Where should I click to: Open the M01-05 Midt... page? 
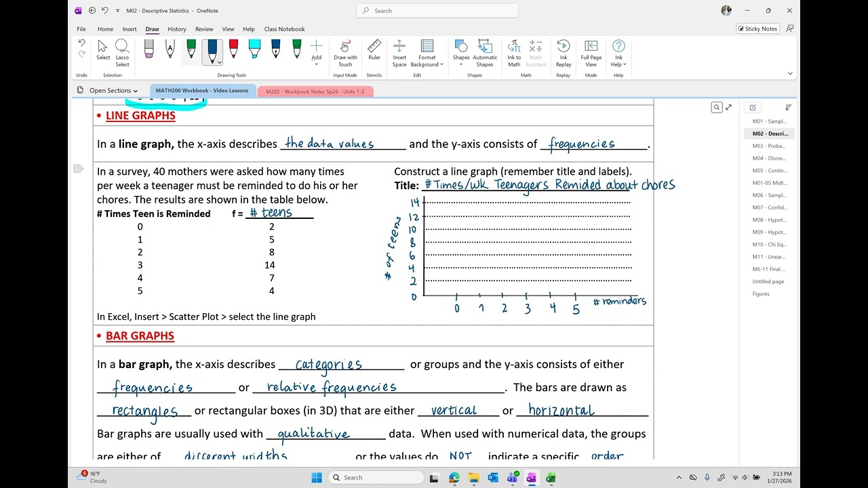(x=769, y=183)
